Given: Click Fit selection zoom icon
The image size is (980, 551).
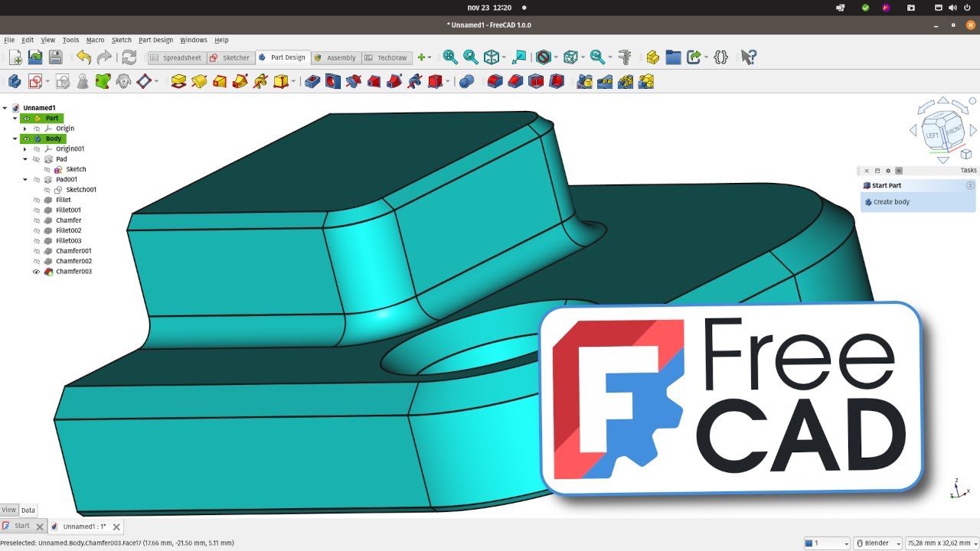Looking at the screenshot, I should click(x=470, y=57).
